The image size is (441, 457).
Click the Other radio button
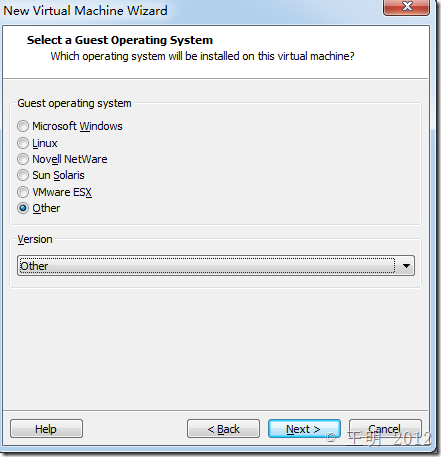23,208
